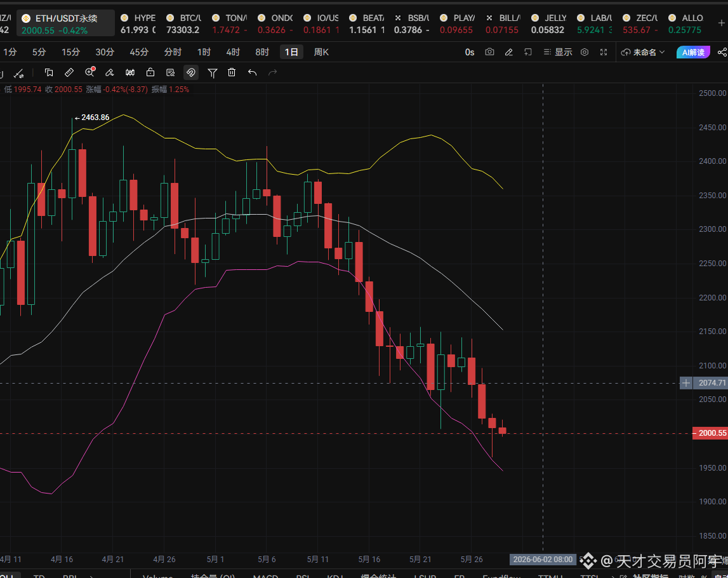Click the candlestick style icon
Screen dimensions: 728x578
point(130,72)
